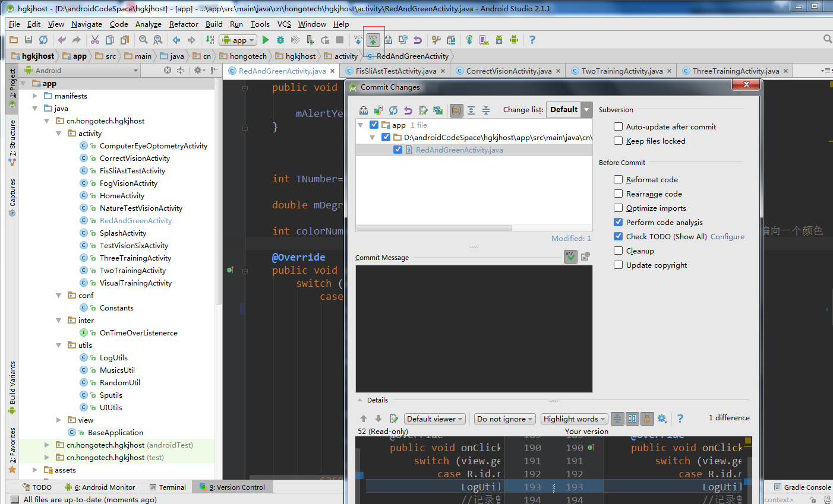Enable Optimize imports checkbox
This screenshot has width=833, height=504.
(x=619, y=208)
